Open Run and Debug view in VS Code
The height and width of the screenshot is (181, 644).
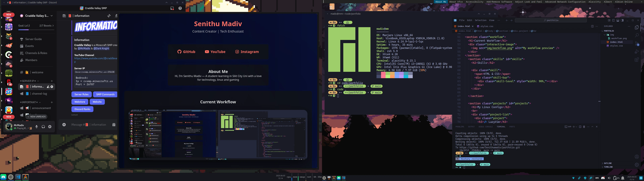tap(637, 51)
